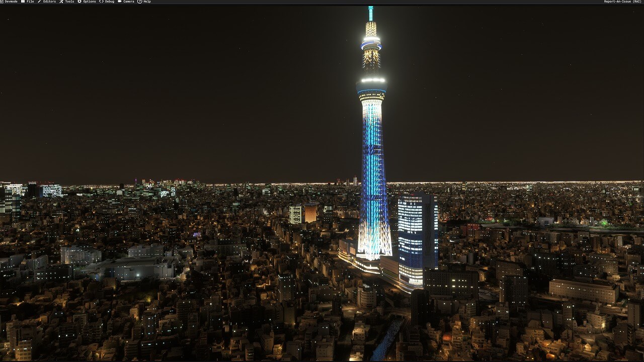Viewport: 644px width, 362px height.
Task: Open the File menu
Action: click(x=30, y=2)
